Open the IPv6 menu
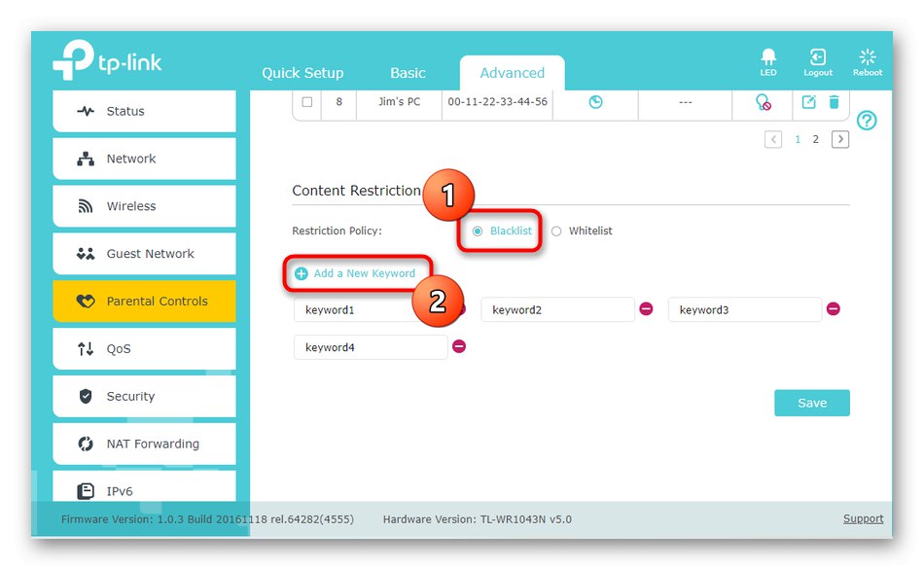Screen dimensions: 924x570 [144, 488]
